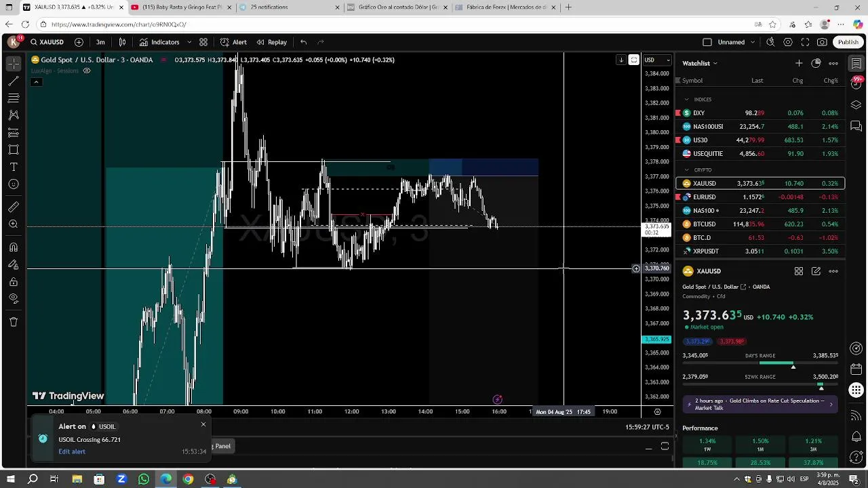Remove drawings with the trash icon

tap(14, 322)
